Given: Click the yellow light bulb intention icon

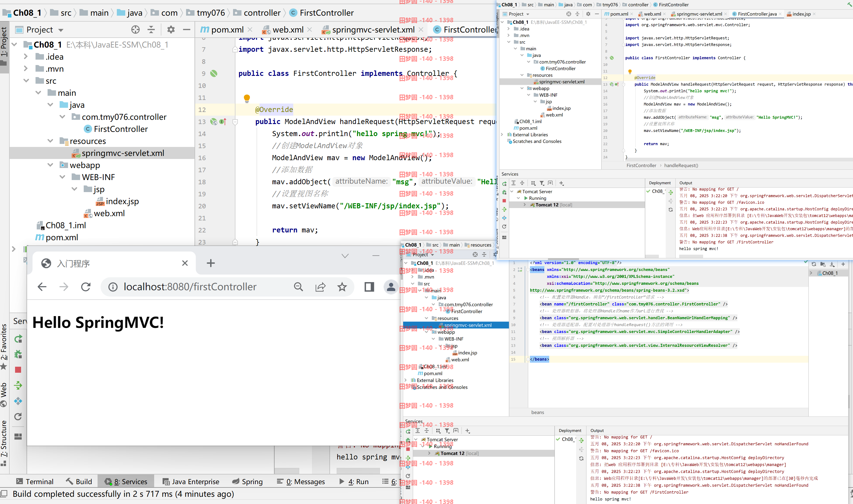Looking at the screenshot, I should pos(247,98).
